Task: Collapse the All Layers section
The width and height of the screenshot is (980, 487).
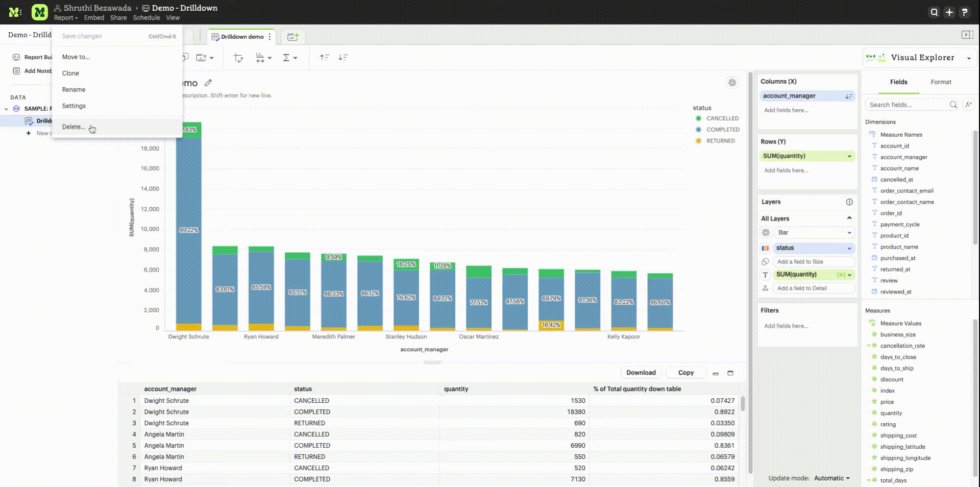Action: [849, 218]
